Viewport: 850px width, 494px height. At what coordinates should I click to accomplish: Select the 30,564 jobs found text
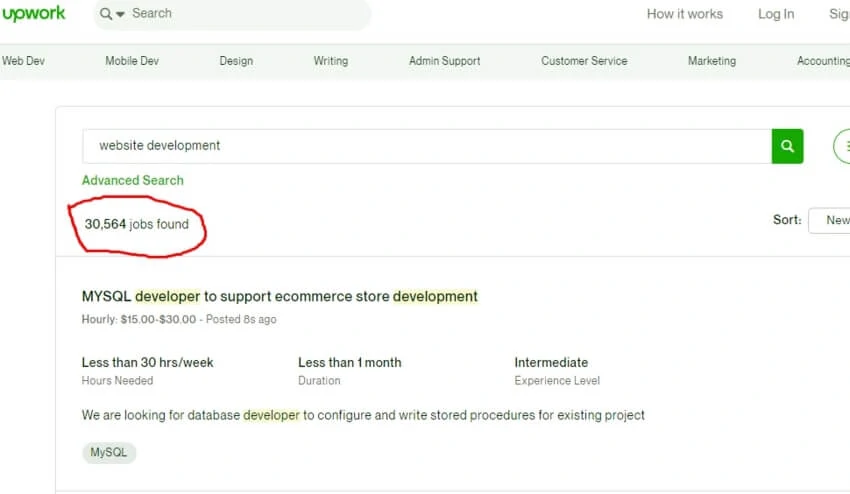(137, 224)
